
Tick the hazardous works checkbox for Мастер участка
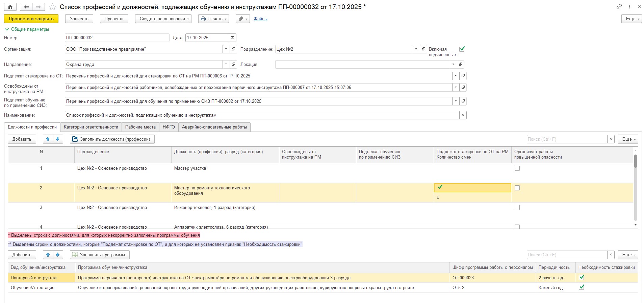pos(517,168)
